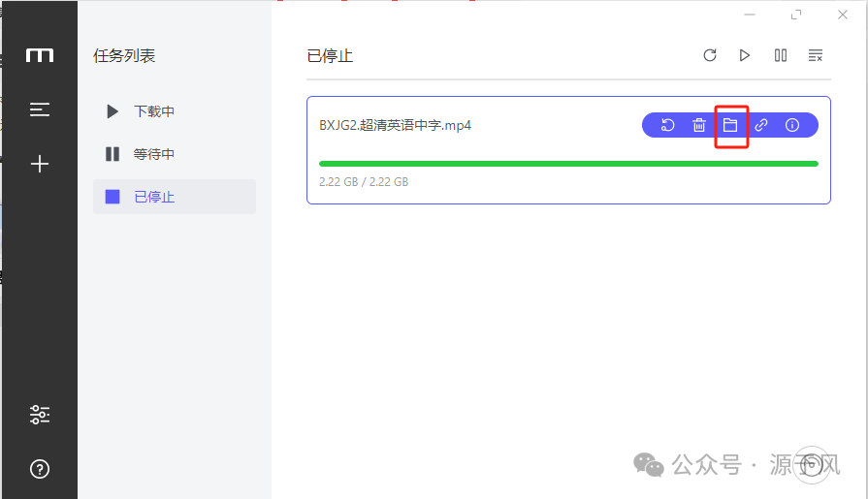Resume all tasks with the play icon
The image size is (868, 499).
(x=745, y=55)
